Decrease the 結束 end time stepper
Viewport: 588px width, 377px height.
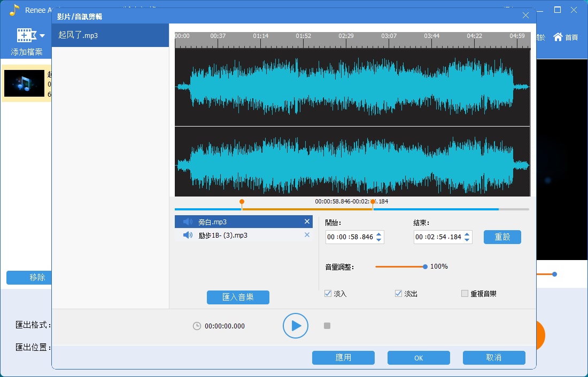467,240
